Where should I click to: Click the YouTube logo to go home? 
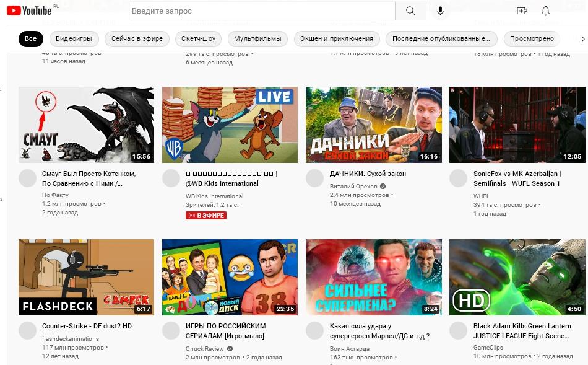click(x=29, y=11)
